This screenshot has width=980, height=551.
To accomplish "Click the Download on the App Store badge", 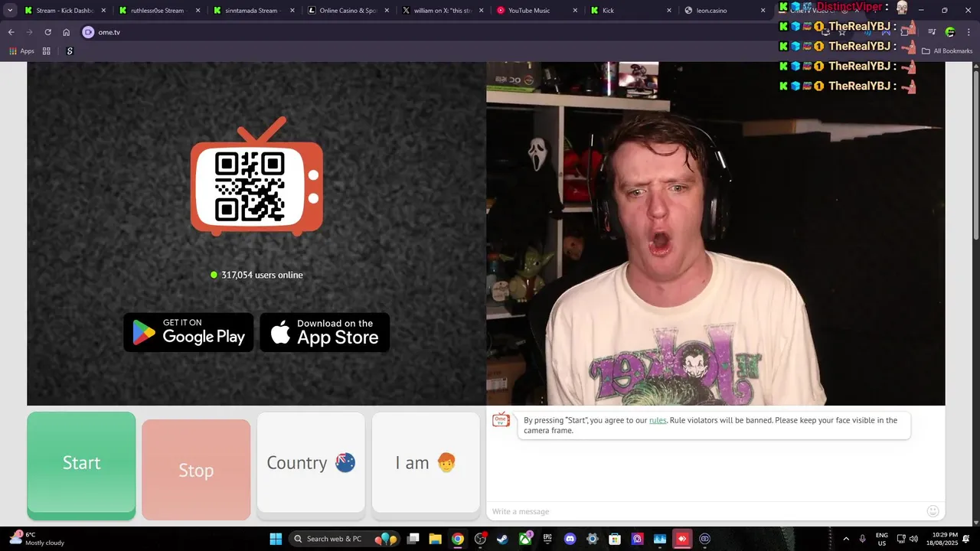I will coord(325,332).
